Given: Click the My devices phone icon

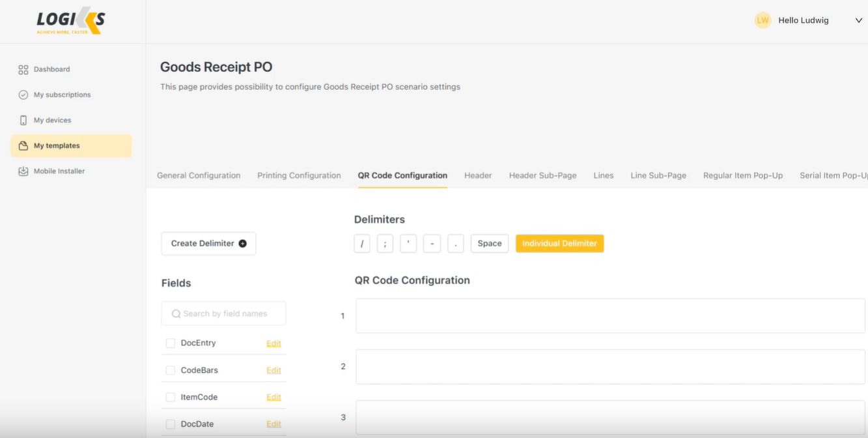Looking at the screenshot, I should pos(23,121).
